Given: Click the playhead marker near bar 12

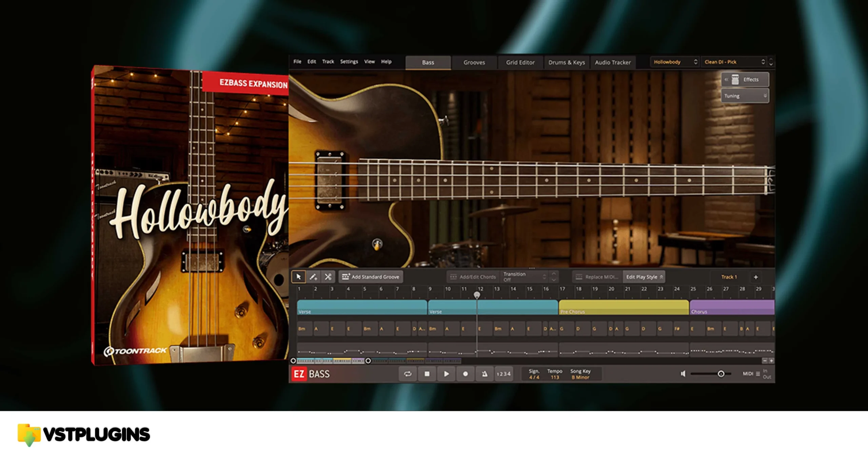Looking at the screenshot, I should [x=477, y=295].
